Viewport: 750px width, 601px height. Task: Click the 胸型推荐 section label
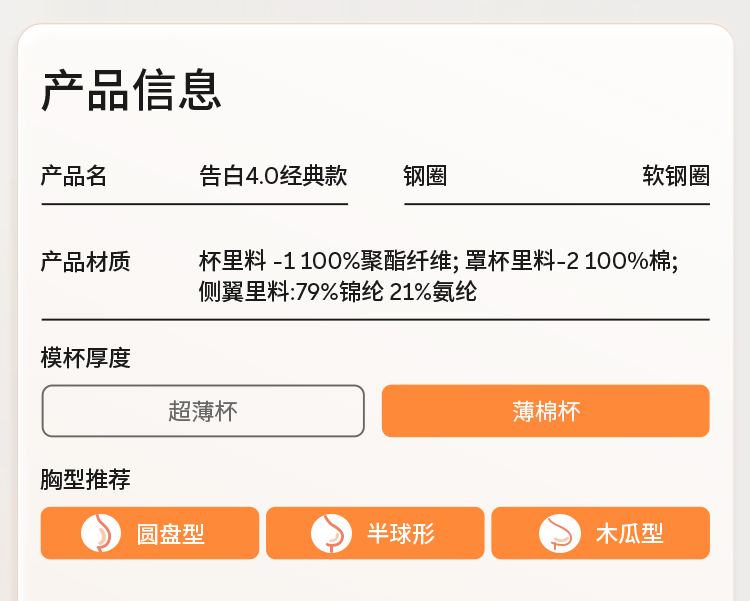85,479
